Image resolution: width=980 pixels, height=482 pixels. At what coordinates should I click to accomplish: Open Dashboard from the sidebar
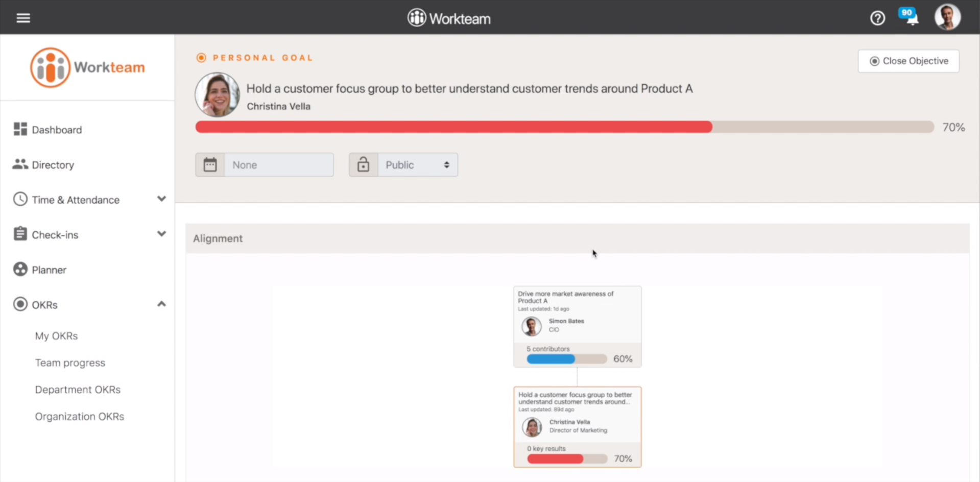pos(56,130)
